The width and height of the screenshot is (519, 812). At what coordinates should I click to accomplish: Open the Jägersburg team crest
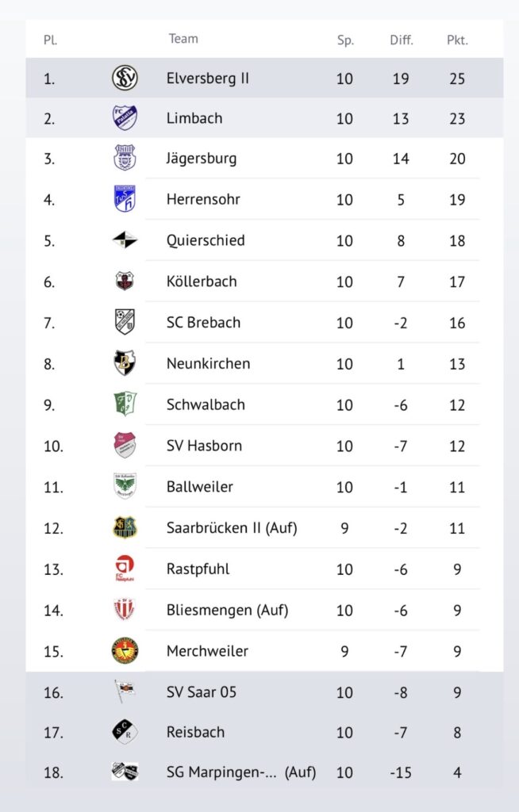[x=125, y=158]
